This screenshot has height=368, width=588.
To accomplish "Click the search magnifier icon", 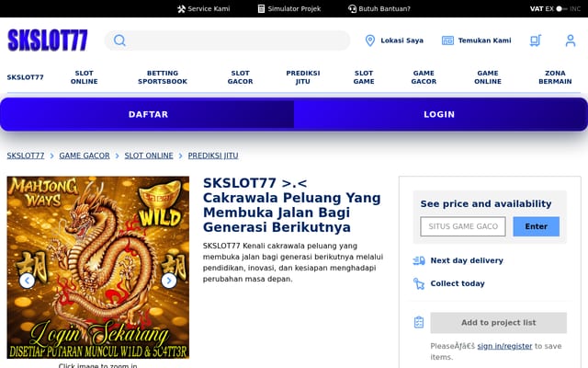I will click(119, 40).
